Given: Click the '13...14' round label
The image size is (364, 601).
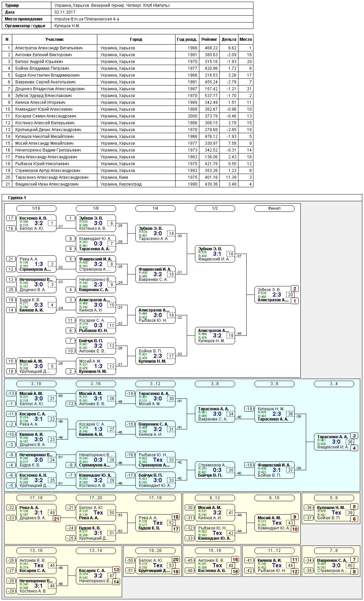Looking at the screenshot, I should point(96,551).
